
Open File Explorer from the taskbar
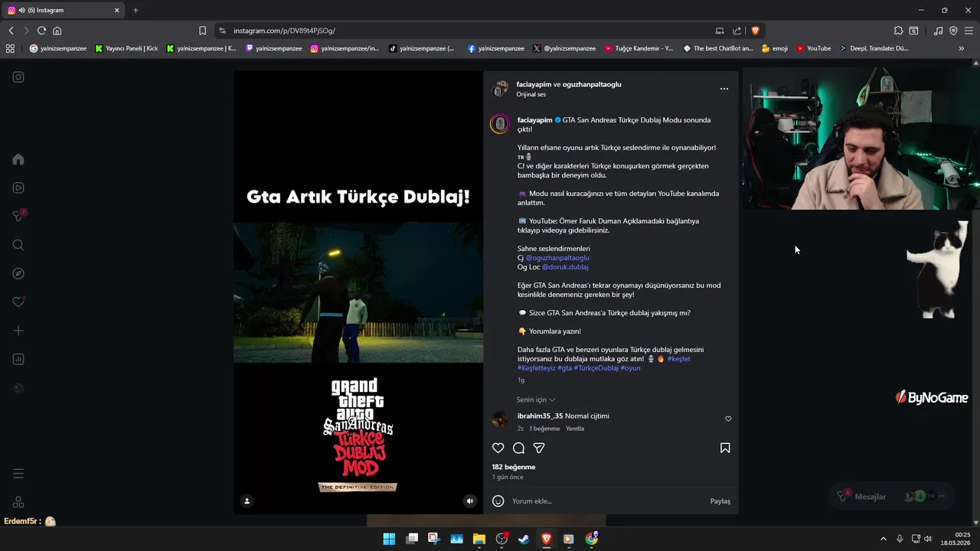pos(479,539)
